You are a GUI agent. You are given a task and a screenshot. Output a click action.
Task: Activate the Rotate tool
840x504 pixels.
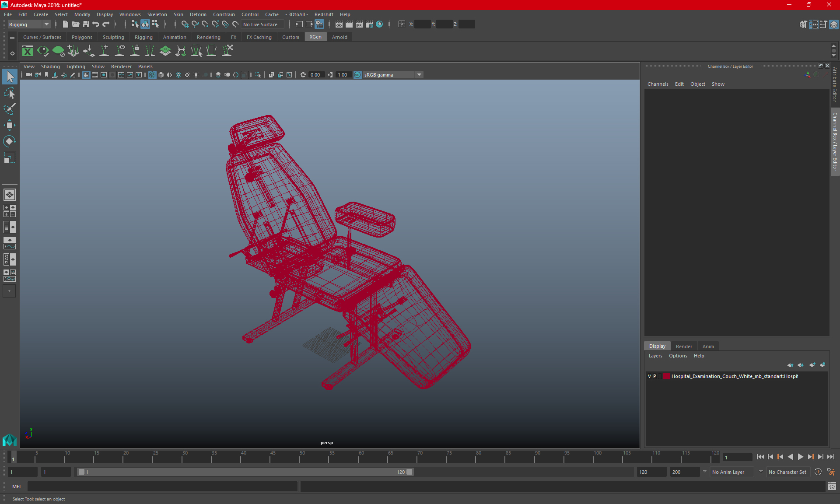click(x=10, y=141)
